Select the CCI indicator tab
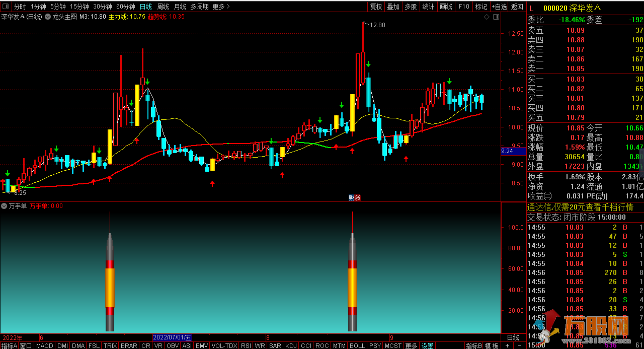Viewport: 644px width, 349px height. [x=306, y=345]
